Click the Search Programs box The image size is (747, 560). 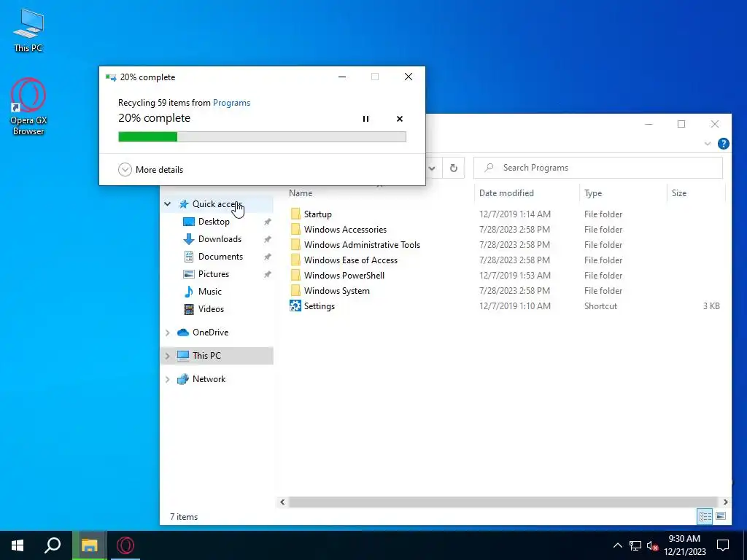(x=598, y=168)
